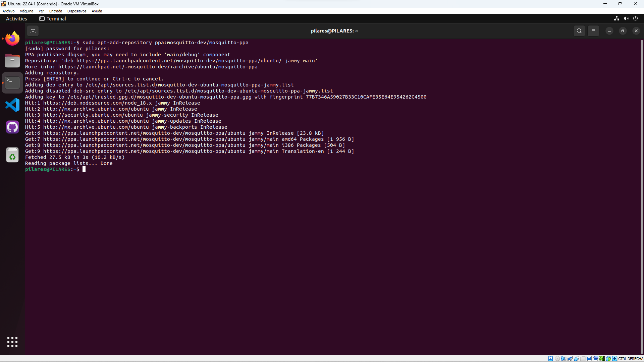The width and height of the screenshot is (644, 362).
Task: Open the power system menu
Action: tap(635, 19)
